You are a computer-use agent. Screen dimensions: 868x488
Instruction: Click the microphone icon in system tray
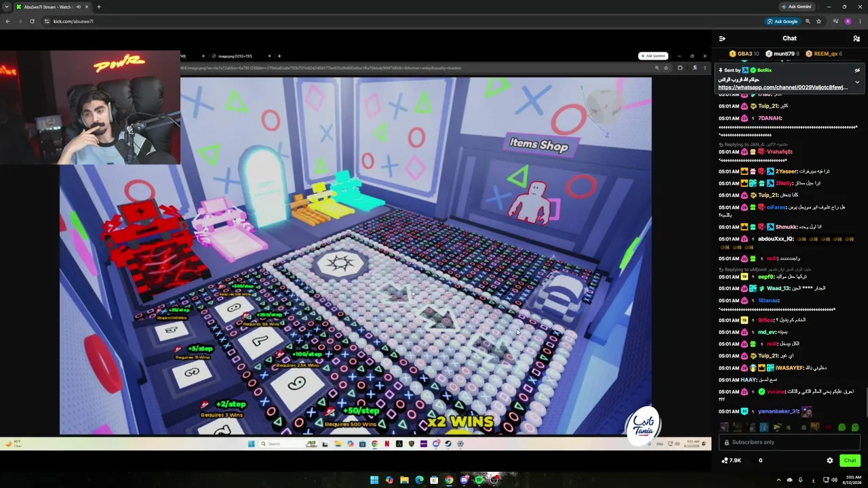coord(800,480)
